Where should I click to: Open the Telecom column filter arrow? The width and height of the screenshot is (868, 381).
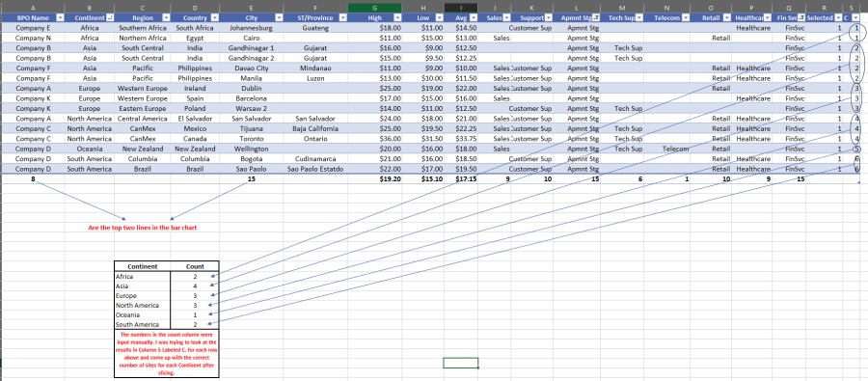pos(686,17)
